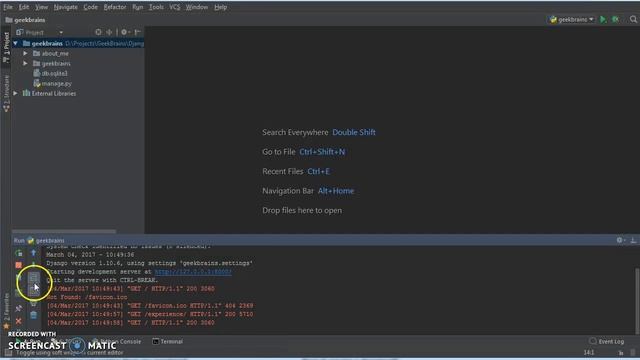Toggle the 1: Project side tab
640x360 pixels.
6,47
